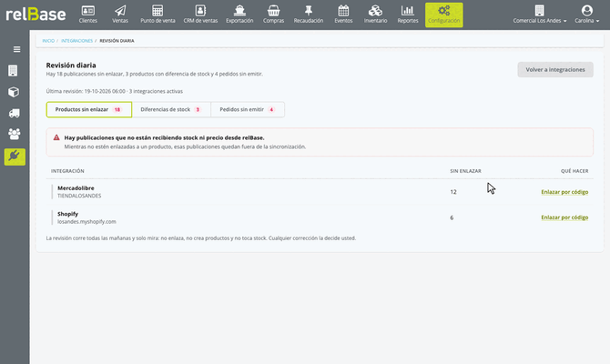
Task: Click the sidebar building icon
Action: coord(13,71)
